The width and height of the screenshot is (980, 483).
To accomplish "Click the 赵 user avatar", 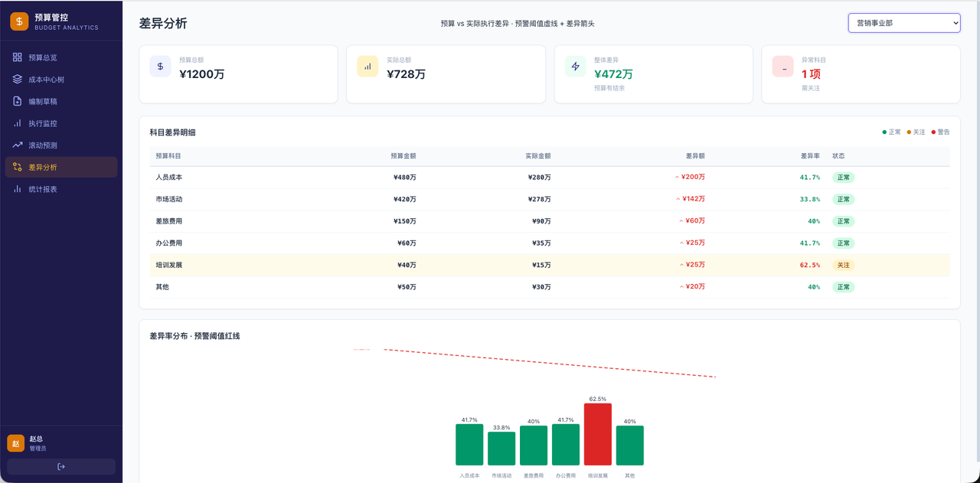I will tap(16, 443).
